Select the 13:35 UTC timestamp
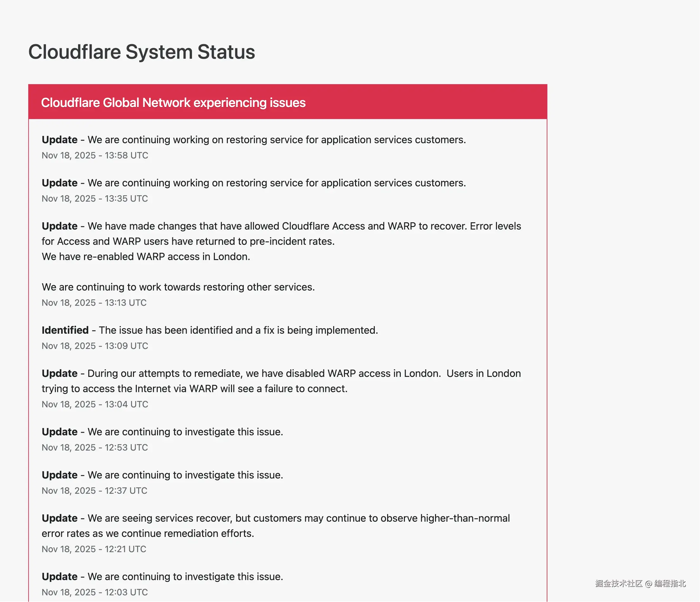 click(x=95, y=199)
